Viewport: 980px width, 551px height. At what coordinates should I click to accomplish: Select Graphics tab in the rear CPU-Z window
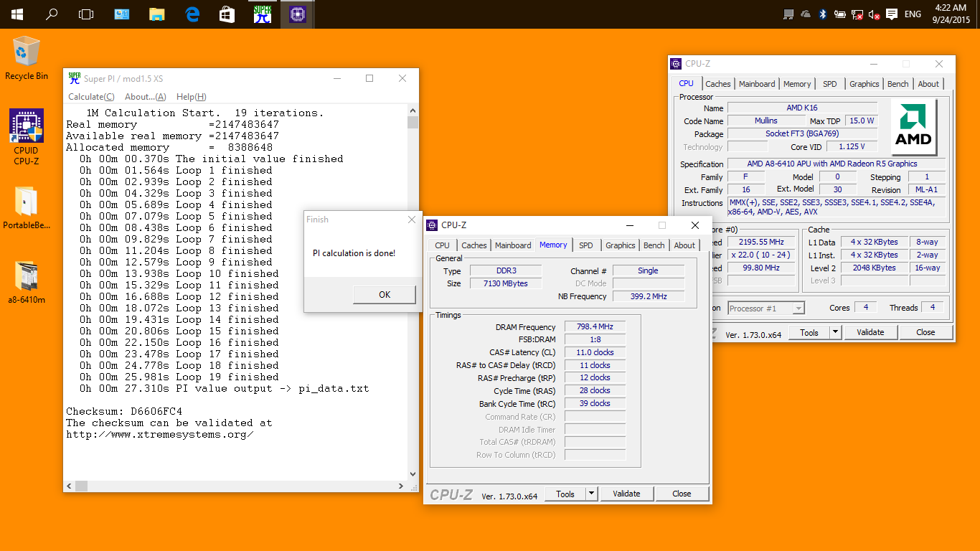coord(864,84)
